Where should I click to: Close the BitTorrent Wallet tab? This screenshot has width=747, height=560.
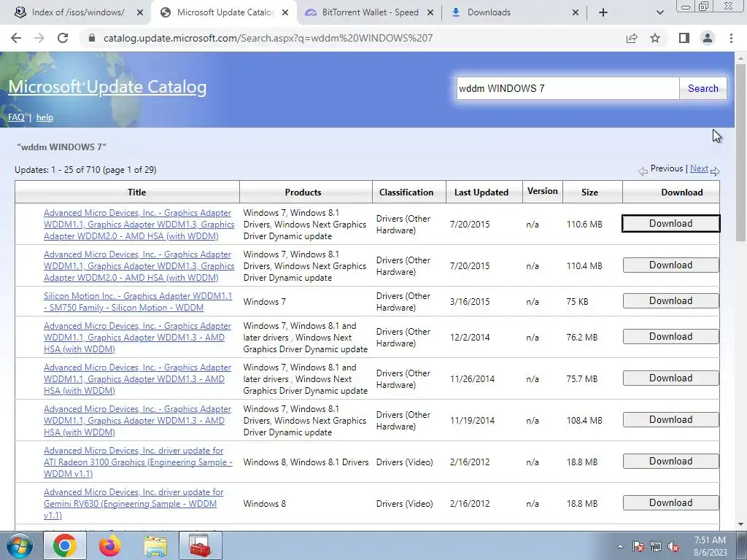(x=430, y=13)
